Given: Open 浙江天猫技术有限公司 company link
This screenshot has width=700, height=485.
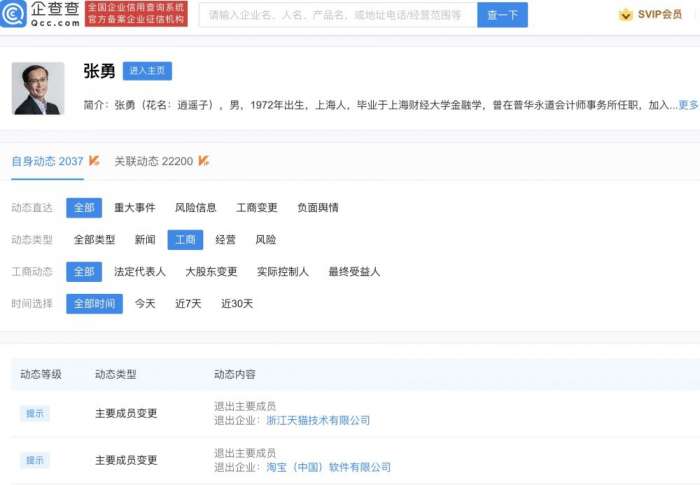Looking at the screenshot, I should point(311,421).
